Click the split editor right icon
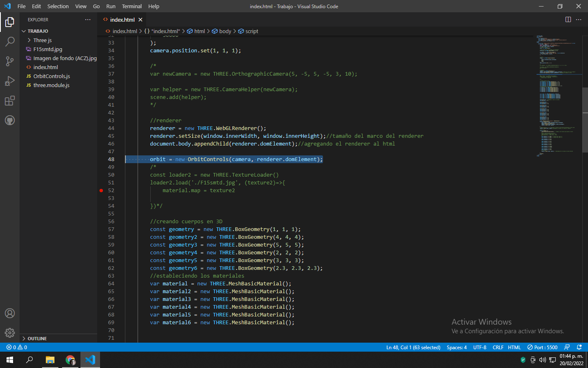Screen dimensions: 588x368 (x=568, y=20)
